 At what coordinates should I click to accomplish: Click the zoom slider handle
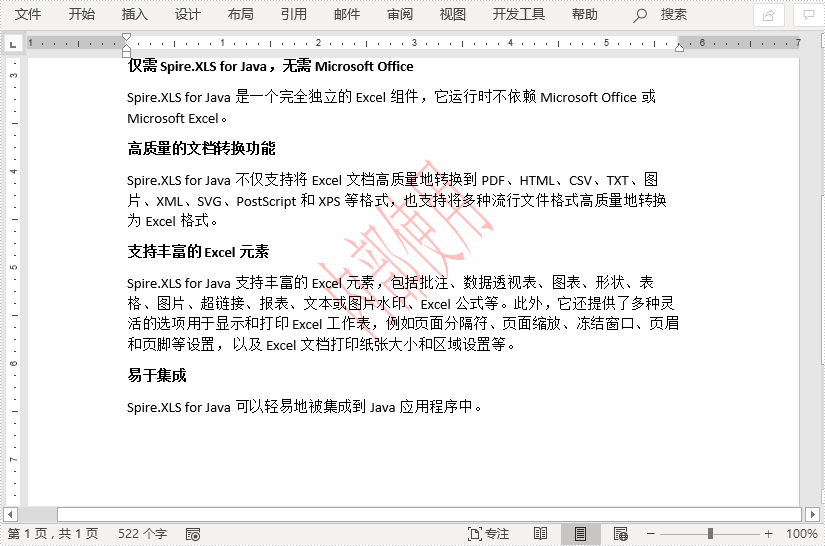710,534
